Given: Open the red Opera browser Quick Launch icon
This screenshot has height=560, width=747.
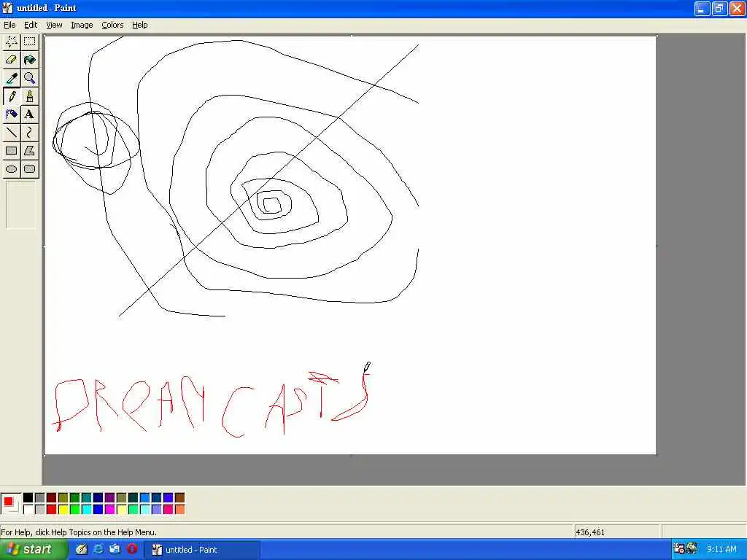Looking at the screenshot, I should tap(132, 549).
